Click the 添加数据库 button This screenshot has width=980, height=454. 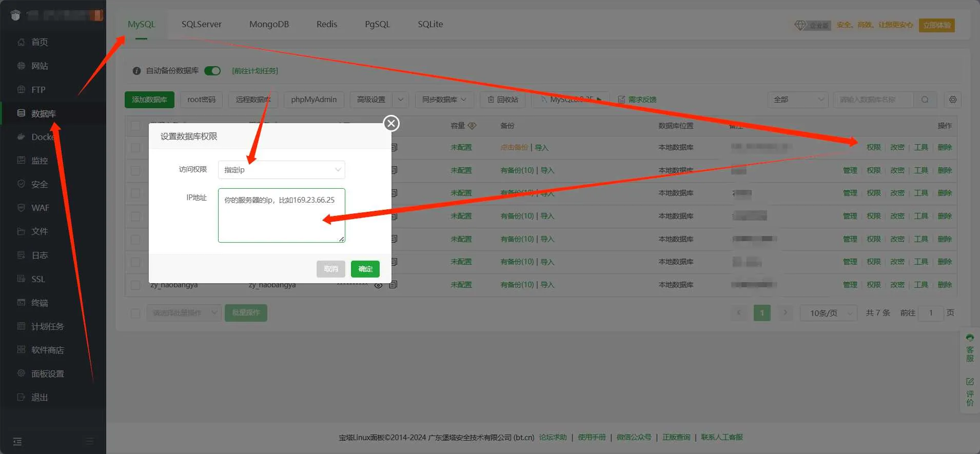coord(149,100)
